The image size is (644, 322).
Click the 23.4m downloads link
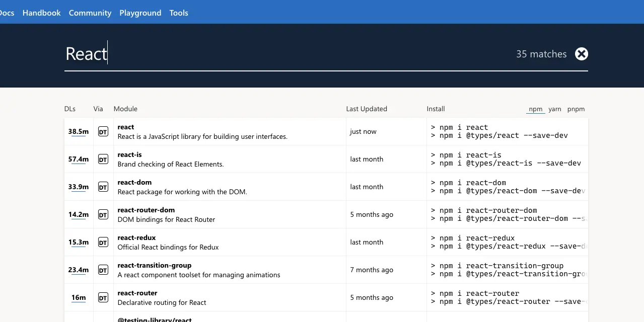79,270
